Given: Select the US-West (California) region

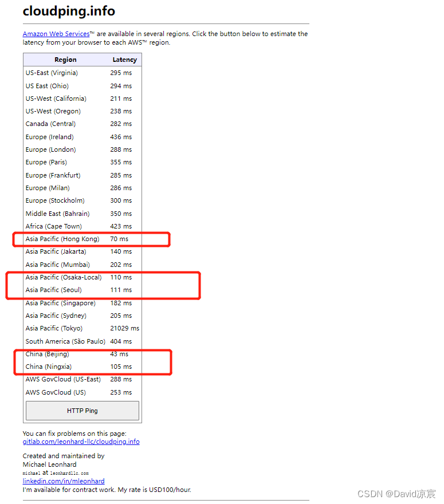Looking at the screenshot, I should (x=56, y=99).
